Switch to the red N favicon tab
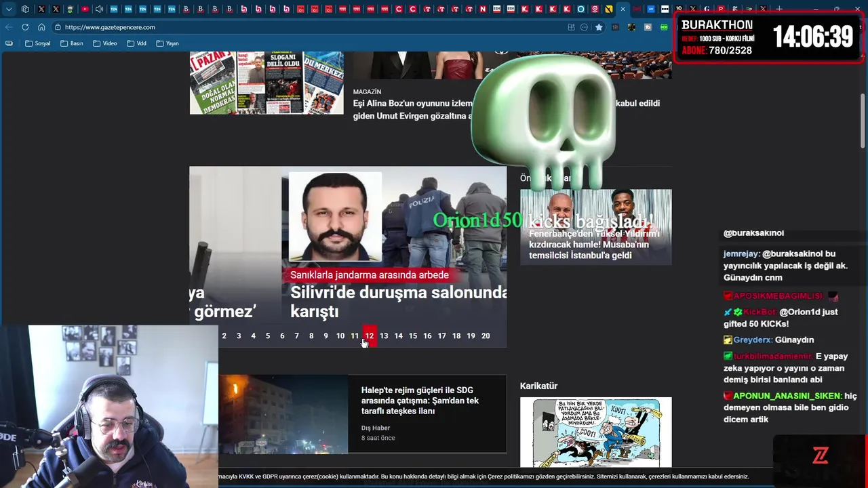This screenshot has width=868, height=488. [x=483, y=9]
